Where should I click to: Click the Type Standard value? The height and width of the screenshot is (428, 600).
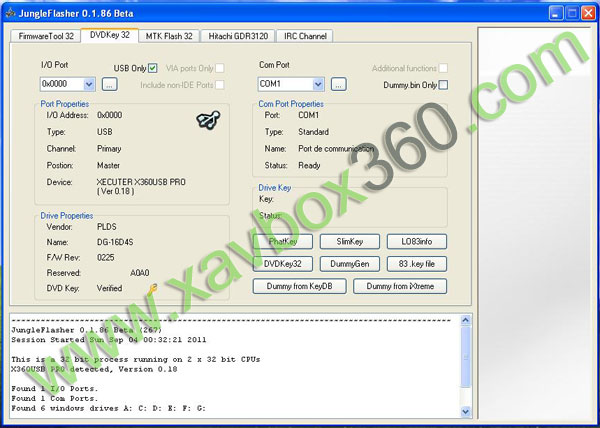point(313,132)
